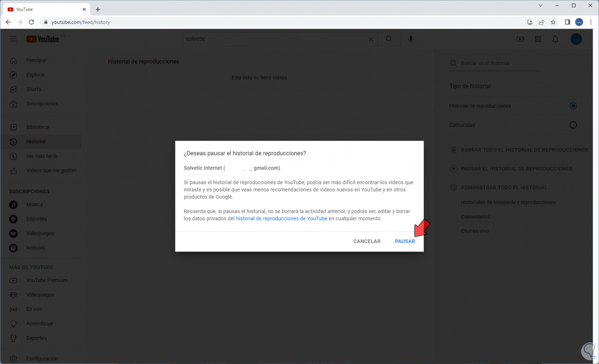Open Shorts in the sidebar
This screenshot has width=599, height=364.
pos(41,90)
